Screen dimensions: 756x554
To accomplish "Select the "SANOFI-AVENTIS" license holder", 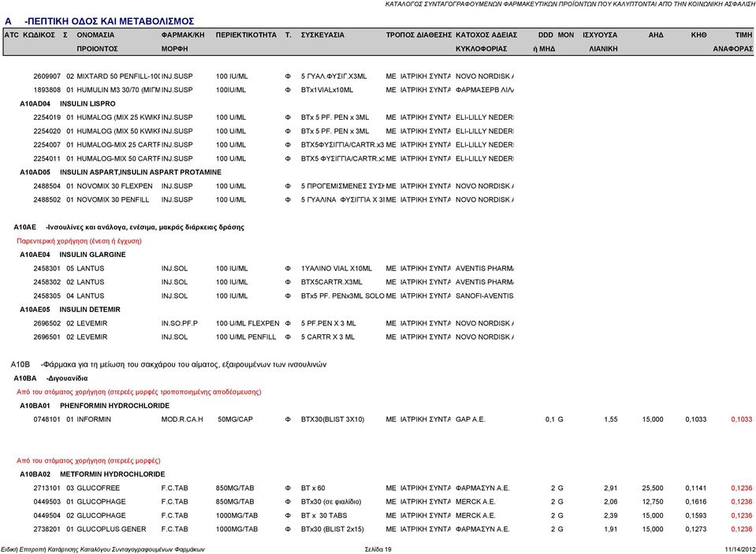I will (485, 296).
